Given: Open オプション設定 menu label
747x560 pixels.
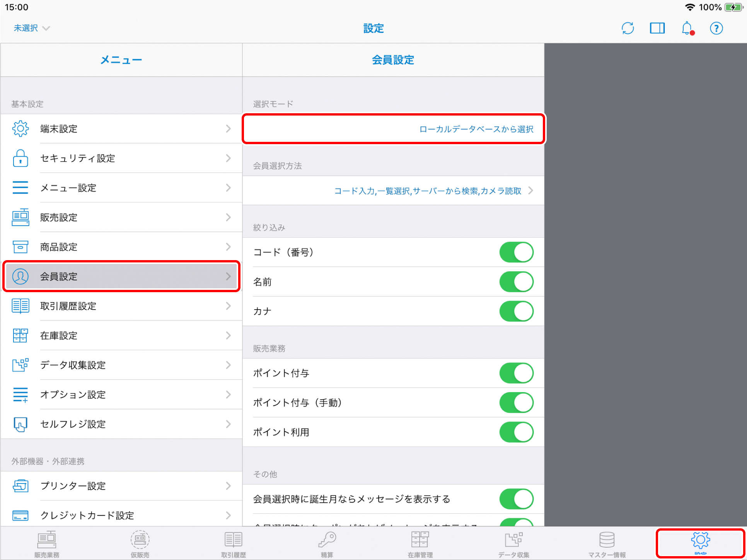Looking at the screenshot, I should pos(73,395).
